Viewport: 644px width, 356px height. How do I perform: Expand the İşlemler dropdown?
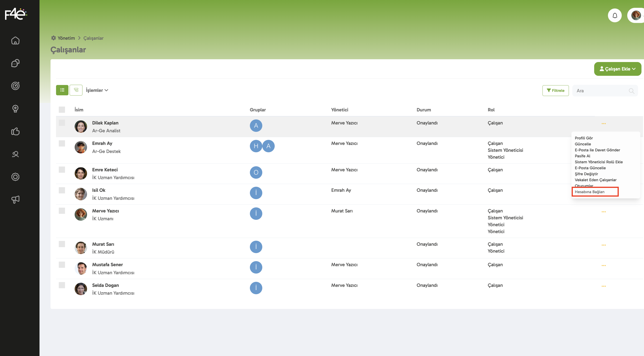97,90
